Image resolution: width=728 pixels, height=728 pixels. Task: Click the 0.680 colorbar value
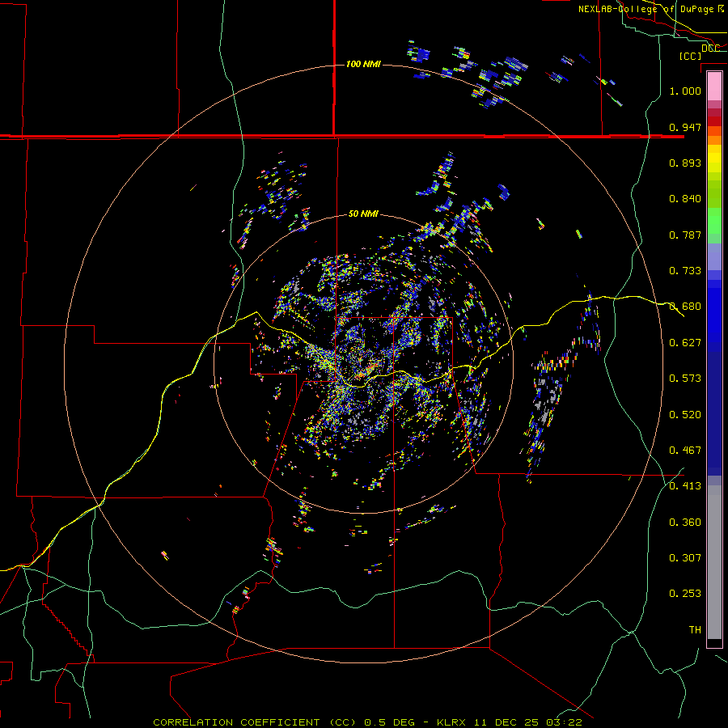tap(685, 307)
